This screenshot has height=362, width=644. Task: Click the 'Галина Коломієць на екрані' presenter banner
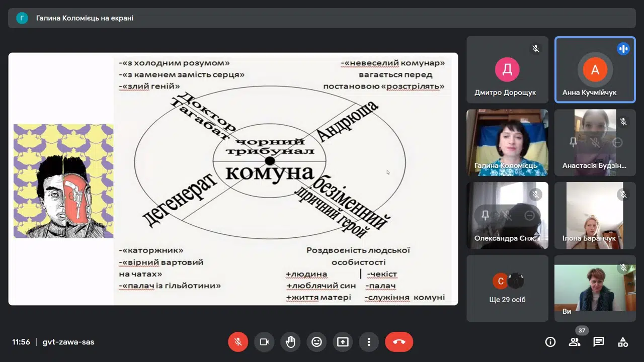pyautogui.click(x=322, y=18)
